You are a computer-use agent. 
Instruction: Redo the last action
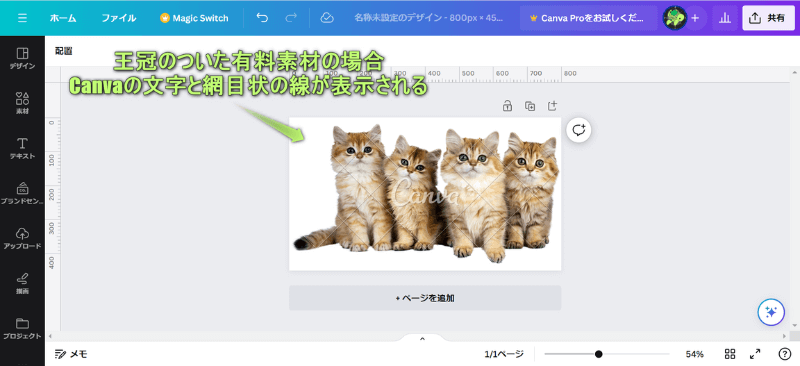point(291,18)
